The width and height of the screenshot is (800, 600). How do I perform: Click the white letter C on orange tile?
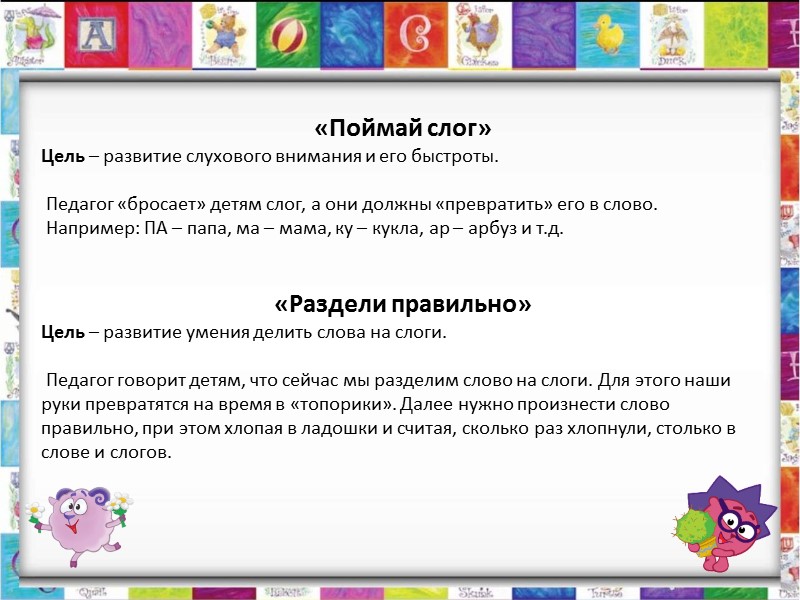click(416, 35)
